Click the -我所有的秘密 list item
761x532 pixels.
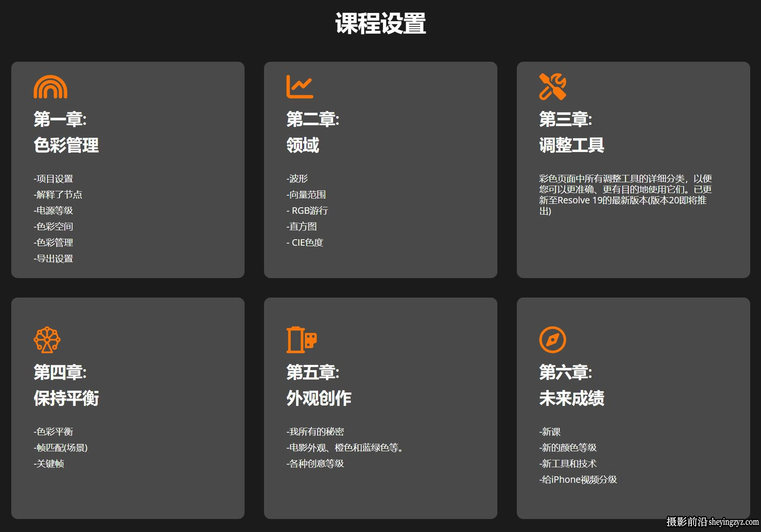pyautogui.click(x=315, y=432)
